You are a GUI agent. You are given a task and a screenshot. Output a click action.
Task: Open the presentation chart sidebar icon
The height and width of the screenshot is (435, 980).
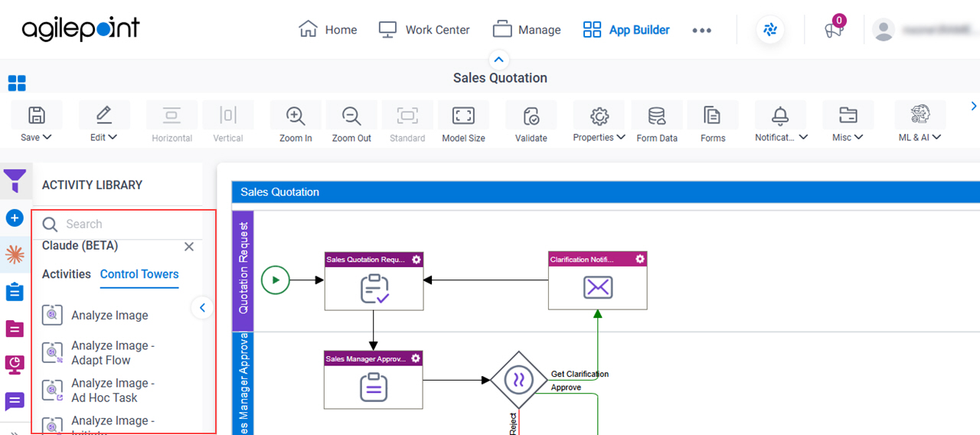coord(15,365)
